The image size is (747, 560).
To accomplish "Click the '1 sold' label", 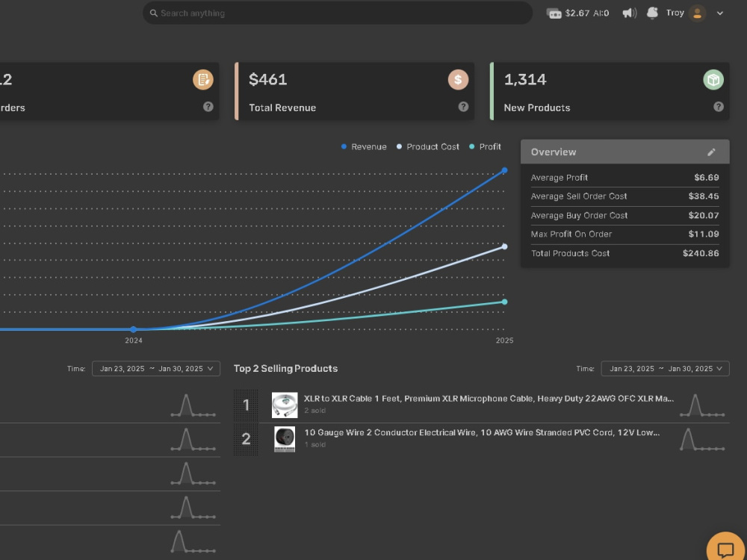I will pos(315,445).
